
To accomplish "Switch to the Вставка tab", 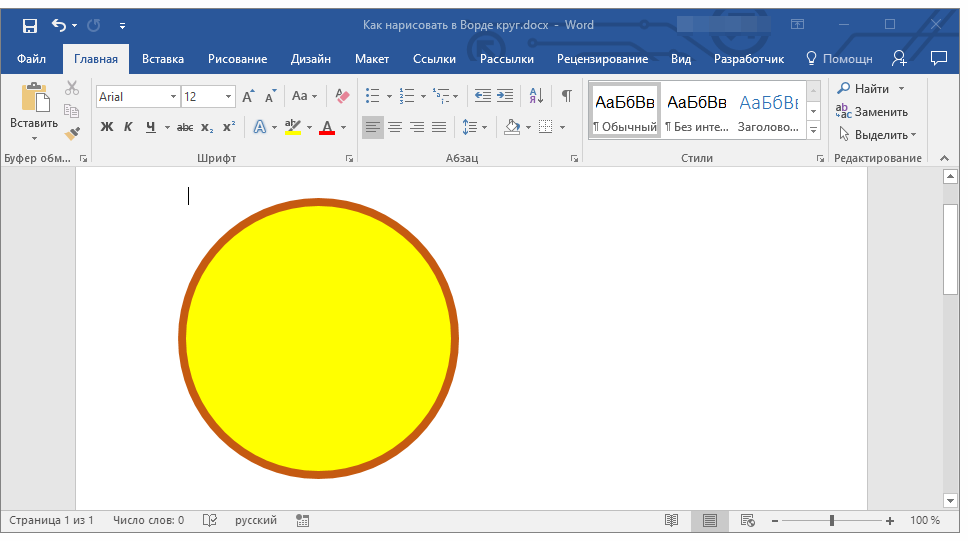I will (x=163, y=59).
